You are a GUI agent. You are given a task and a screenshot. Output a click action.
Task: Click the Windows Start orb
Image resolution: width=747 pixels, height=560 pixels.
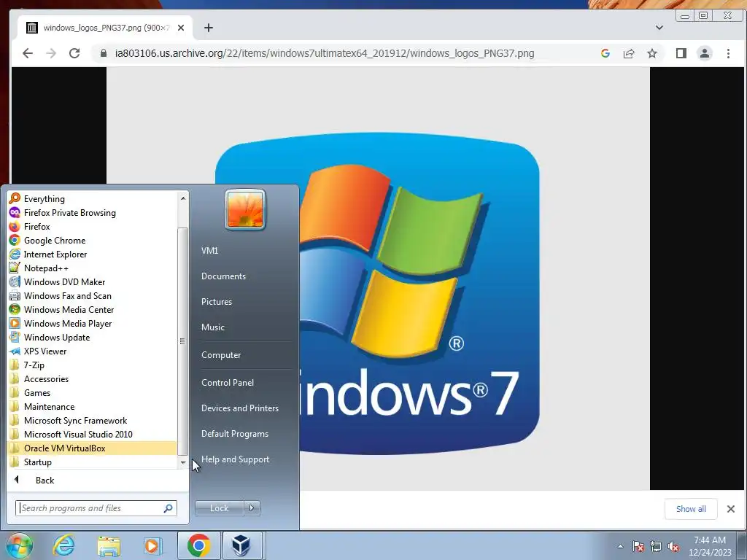tap(19, 545)
